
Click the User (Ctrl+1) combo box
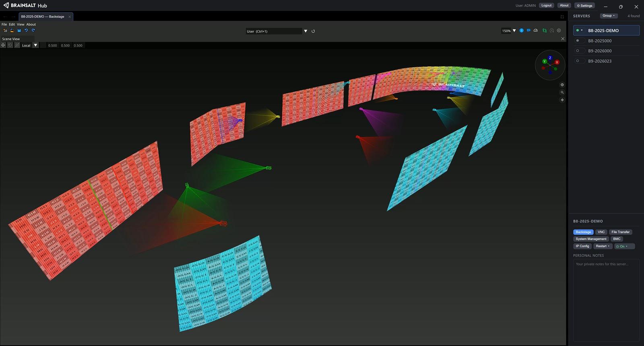tap(274, 31)
